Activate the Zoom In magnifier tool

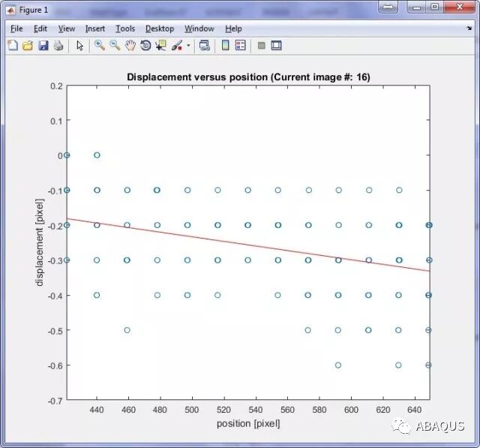pos(100,46)
